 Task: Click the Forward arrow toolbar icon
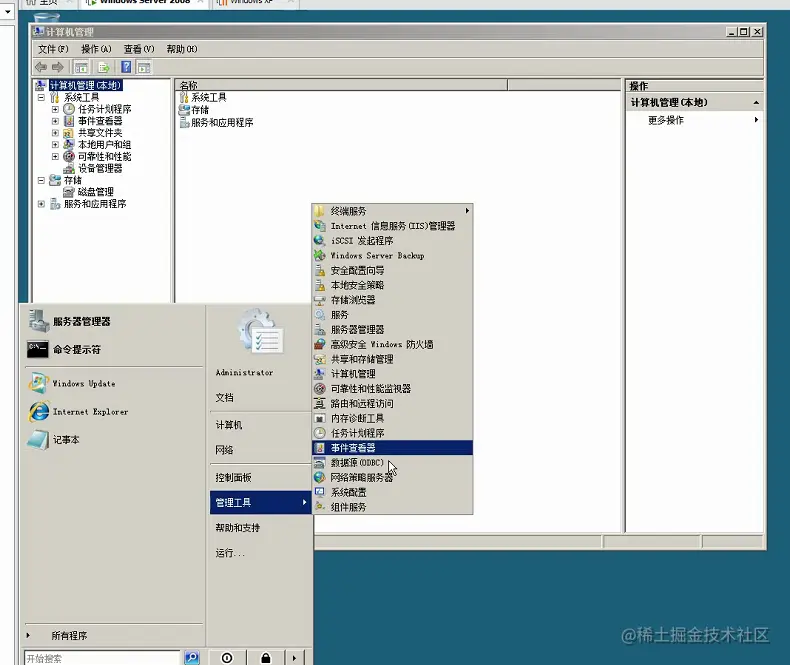pos(57,67)
